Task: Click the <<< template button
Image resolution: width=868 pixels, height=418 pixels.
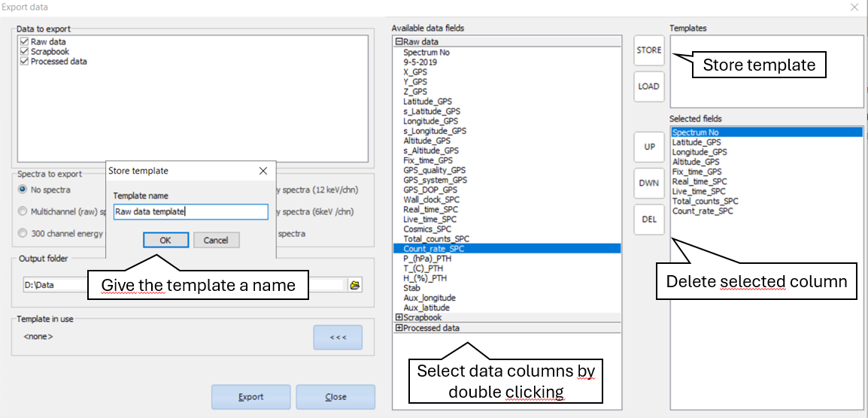Action: coord(338,338)
